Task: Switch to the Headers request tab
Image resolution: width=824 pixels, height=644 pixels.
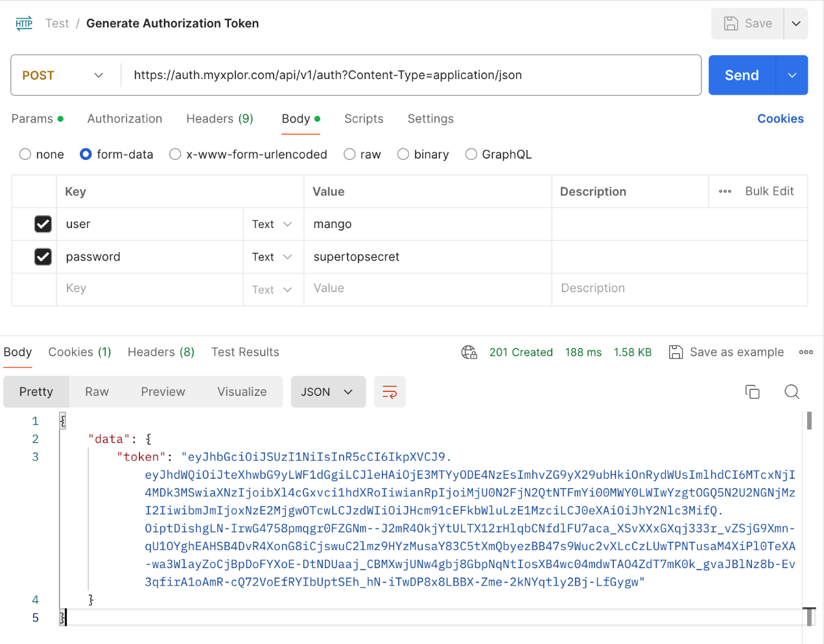Action: pos(219,119)
